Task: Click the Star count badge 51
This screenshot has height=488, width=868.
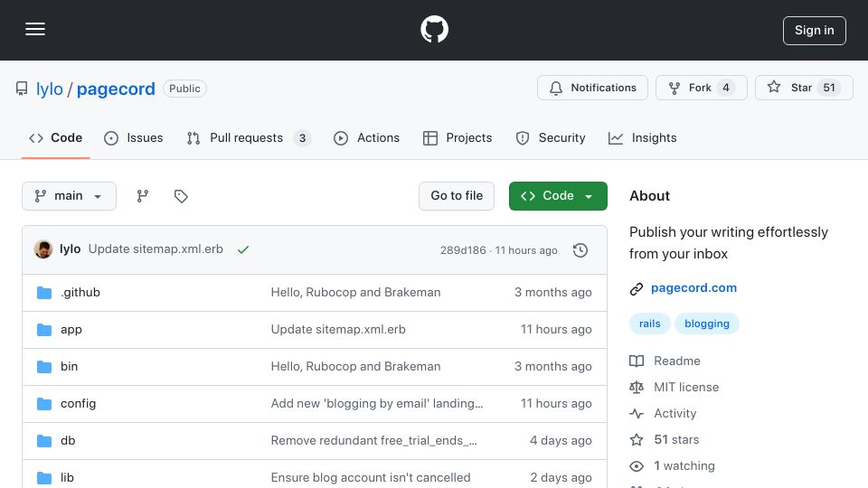Action: (x=829, y=88)
